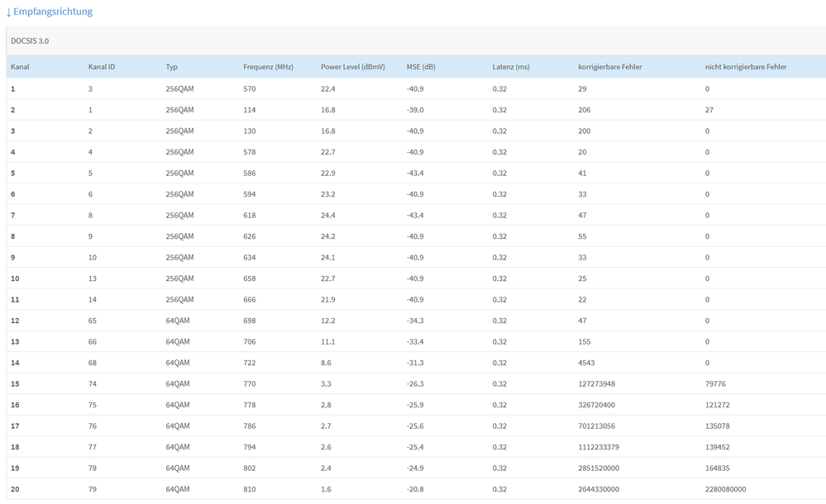Select power level 22.4
This screenshot has width=826, height=504.
(x=328, y=89)
